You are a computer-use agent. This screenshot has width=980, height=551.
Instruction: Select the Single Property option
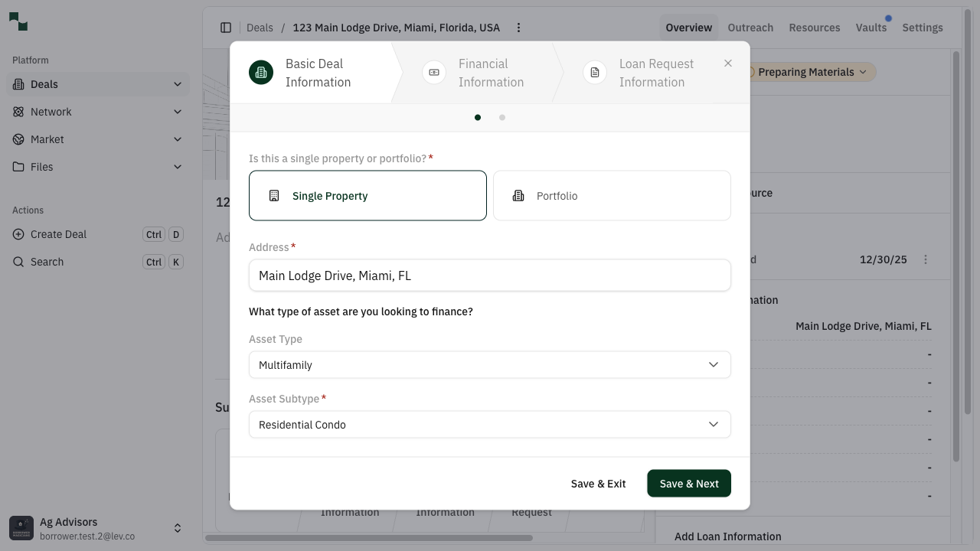click(x=367, y=195)
